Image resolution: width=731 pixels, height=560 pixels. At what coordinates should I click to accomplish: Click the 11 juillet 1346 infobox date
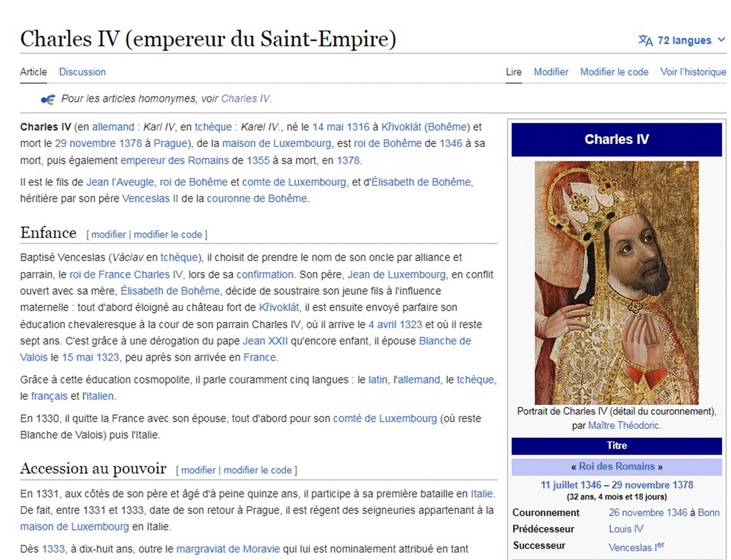click(571, 485)
